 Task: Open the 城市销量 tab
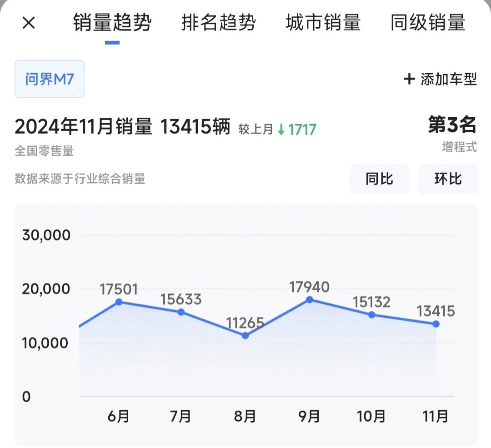click(x=323, y=23)
